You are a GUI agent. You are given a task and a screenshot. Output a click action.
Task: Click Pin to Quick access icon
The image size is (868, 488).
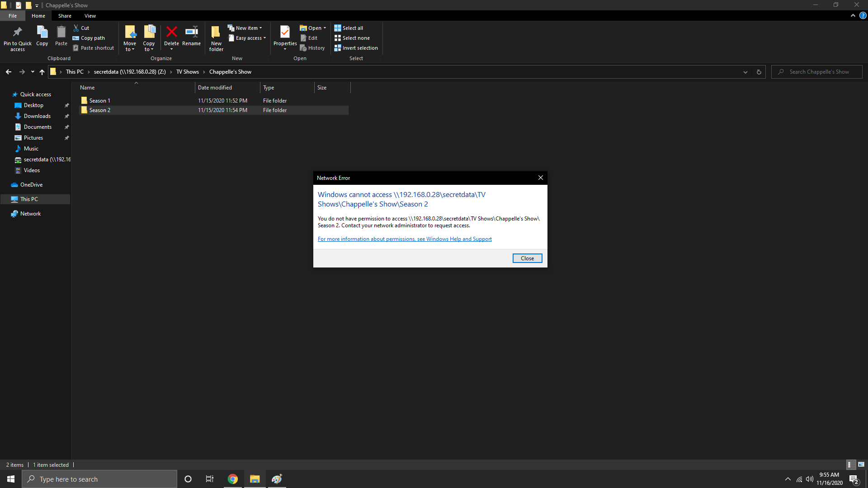[x=18, y=38]
